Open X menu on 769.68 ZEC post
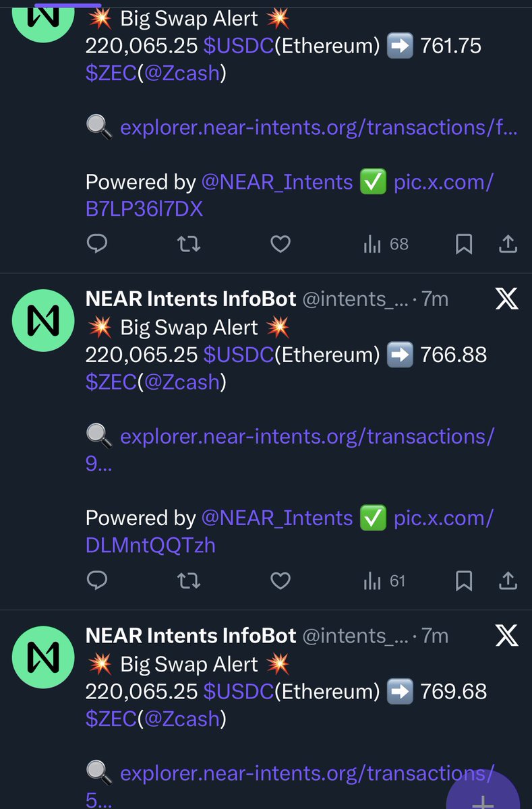The width and height of the screenshot is (532, 809). (x=506, y=635)
